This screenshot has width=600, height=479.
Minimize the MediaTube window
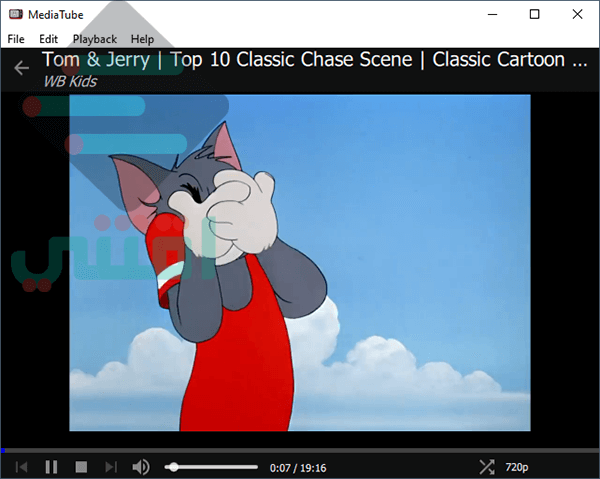tap(492, 15)
